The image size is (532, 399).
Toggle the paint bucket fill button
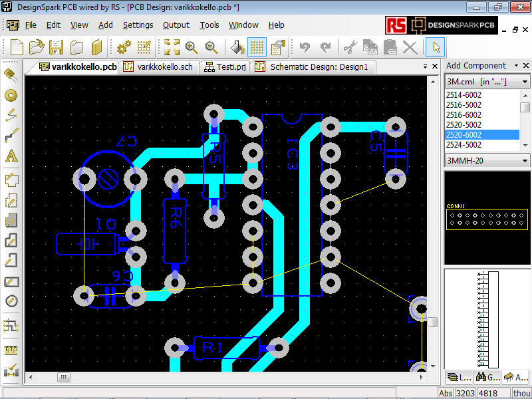237,47
